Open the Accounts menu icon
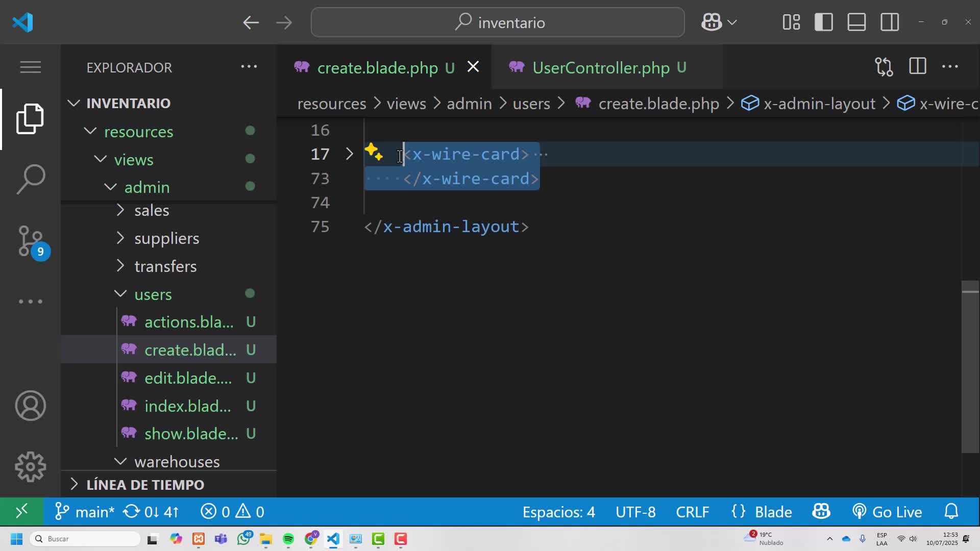The image size is (980, 551). point(30,406)
